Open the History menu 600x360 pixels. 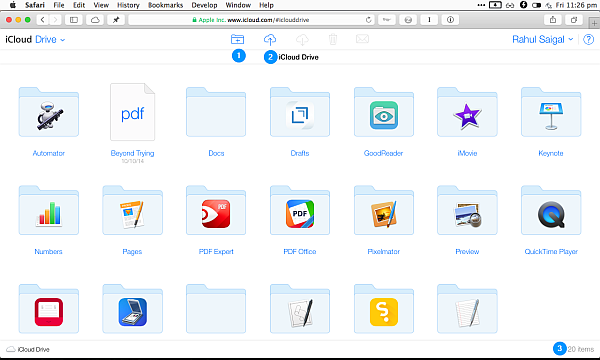pyautogui.click(x=128, y=5)
